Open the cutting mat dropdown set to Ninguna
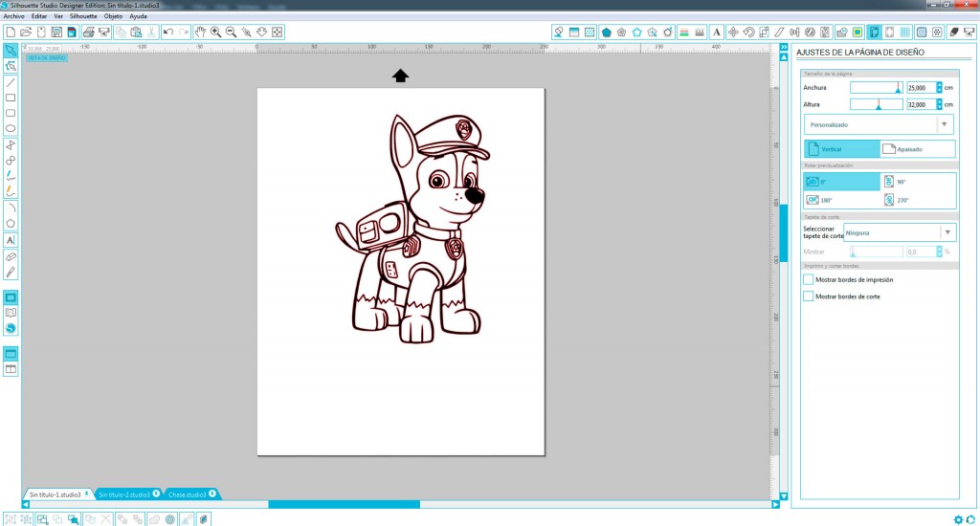The height and width of the screenshot is (526, 980). tap(900, 232)
